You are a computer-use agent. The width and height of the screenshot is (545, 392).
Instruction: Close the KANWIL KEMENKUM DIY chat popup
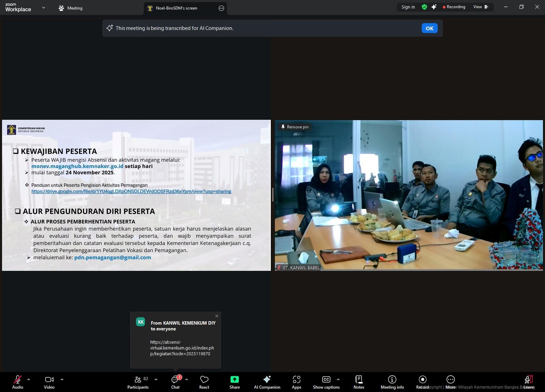click(217, 316)
